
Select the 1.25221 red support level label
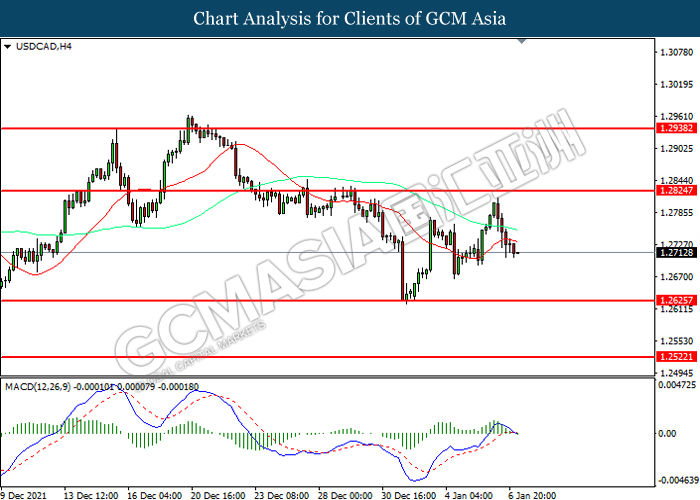676,357
